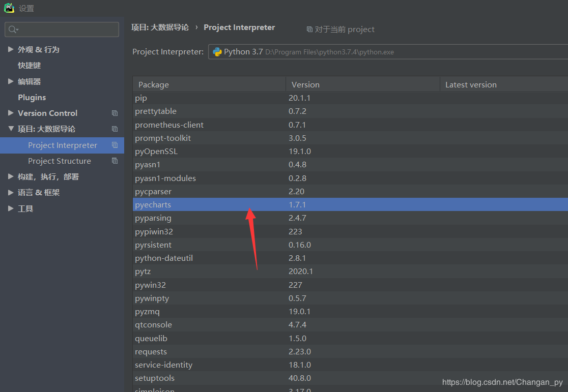Click the icon before 对于当前 project
This screenshot has width=568, height=392.
[x=309, y=29]
